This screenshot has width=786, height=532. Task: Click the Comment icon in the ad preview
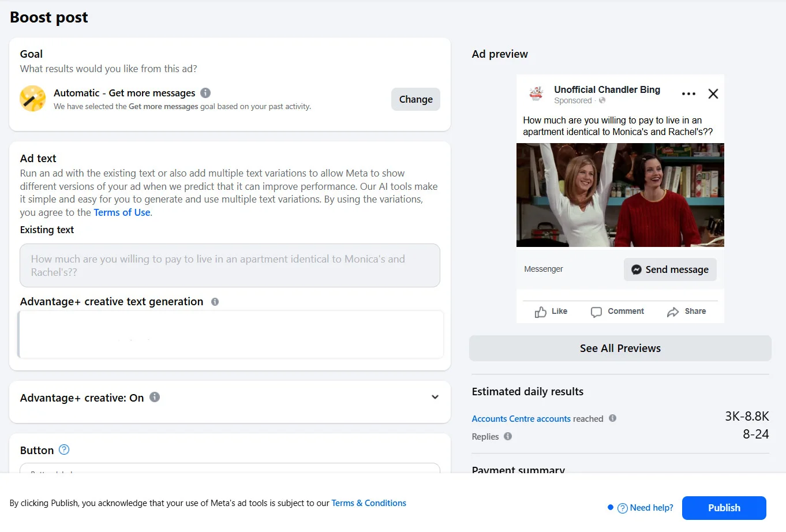[595, 312]
